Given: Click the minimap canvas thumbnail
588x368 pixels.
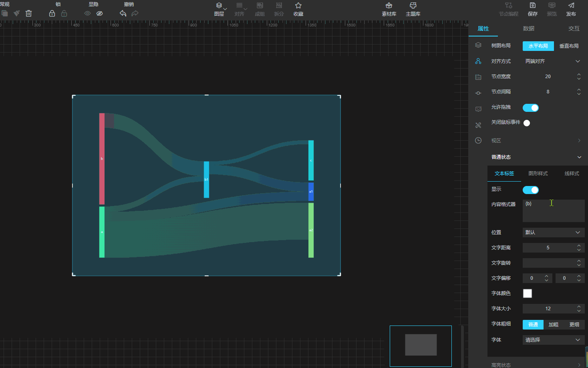Looking at the screenshot, I should (x=421, y=346).
